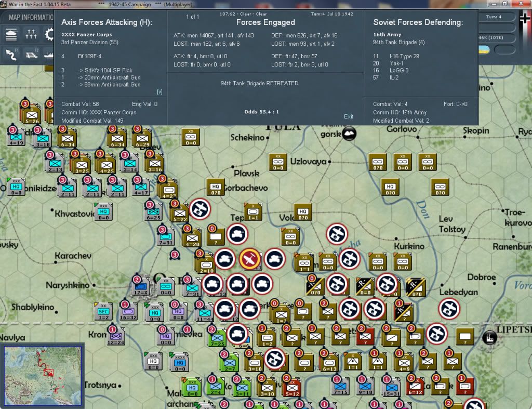Open the MAP INFORMATION tab
This screenshot has width=532, height=409.
click(31, 17)
